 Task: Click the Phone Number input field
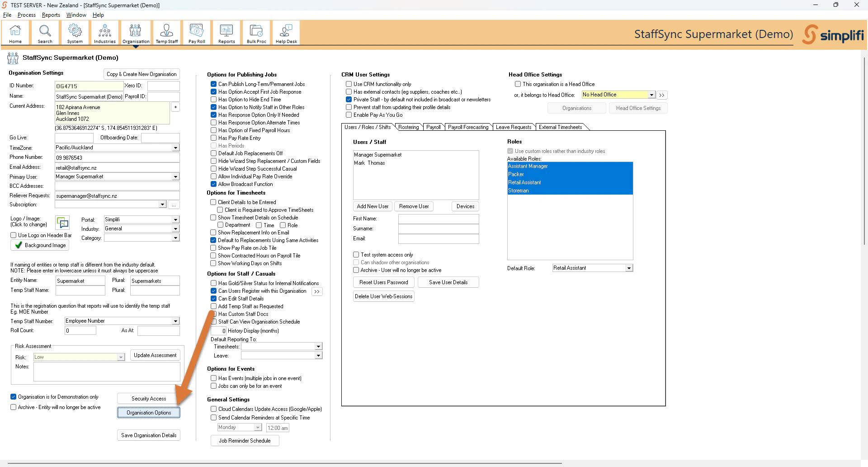(117, 158)
